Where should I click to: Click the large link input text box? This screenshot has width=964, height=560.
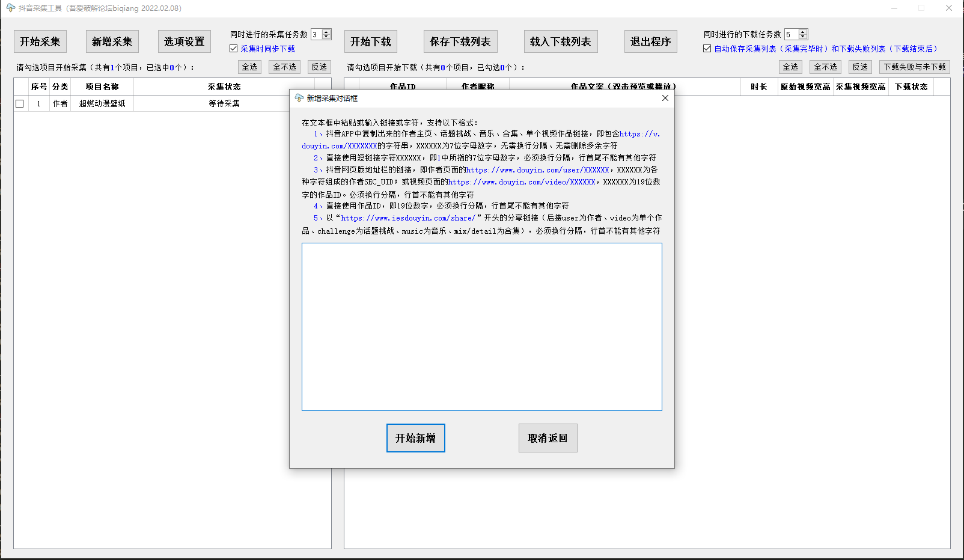[x=482, y=327]
